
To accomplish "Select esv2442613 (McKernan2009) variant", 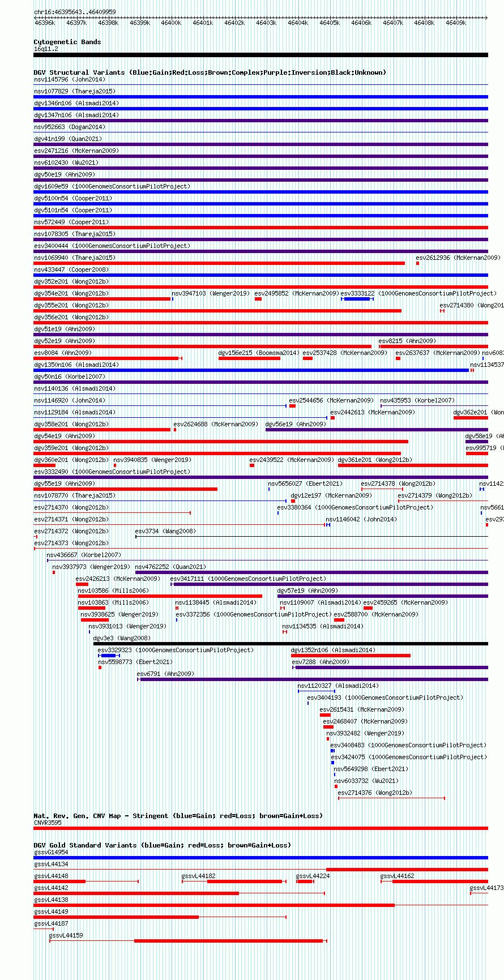I will [x=373, y=412].
